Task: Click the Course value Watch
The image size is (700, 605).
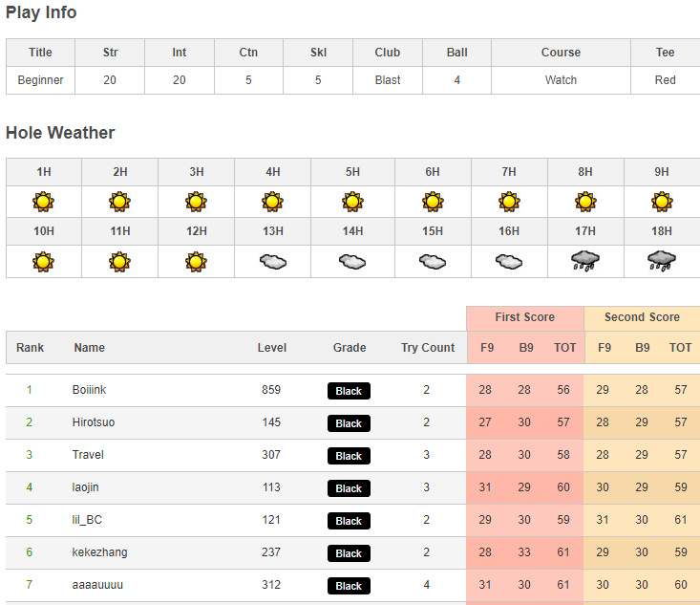Action: [x=561, y=80]
